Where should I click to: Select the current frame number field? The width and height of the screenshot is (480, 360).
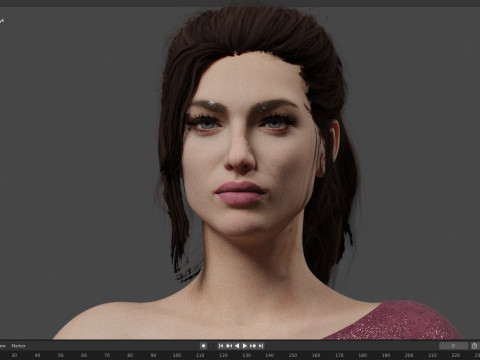pos(453,346)
